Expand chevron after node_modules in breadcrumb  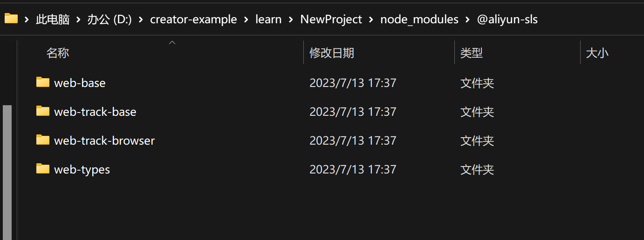[x=468, y=20]
